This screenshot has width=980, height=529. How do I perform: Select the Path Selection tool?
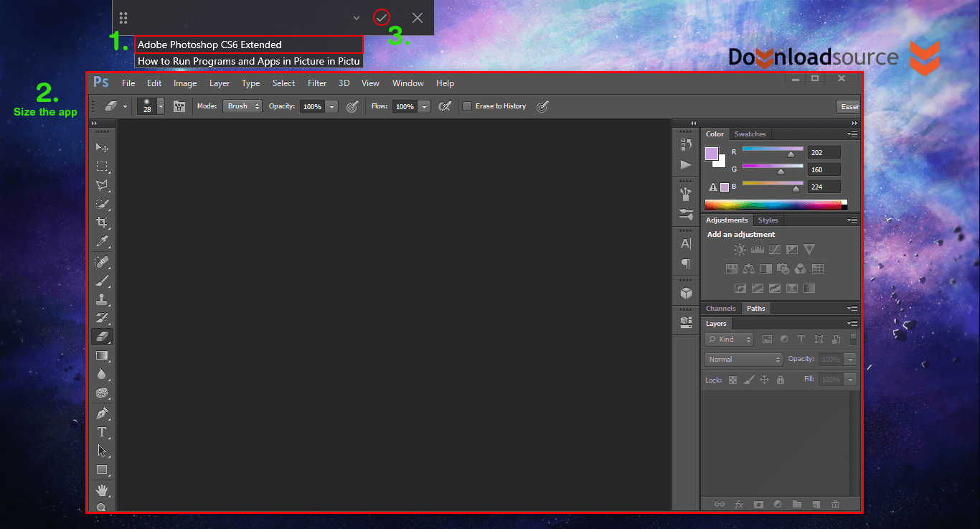coord(102,451)
